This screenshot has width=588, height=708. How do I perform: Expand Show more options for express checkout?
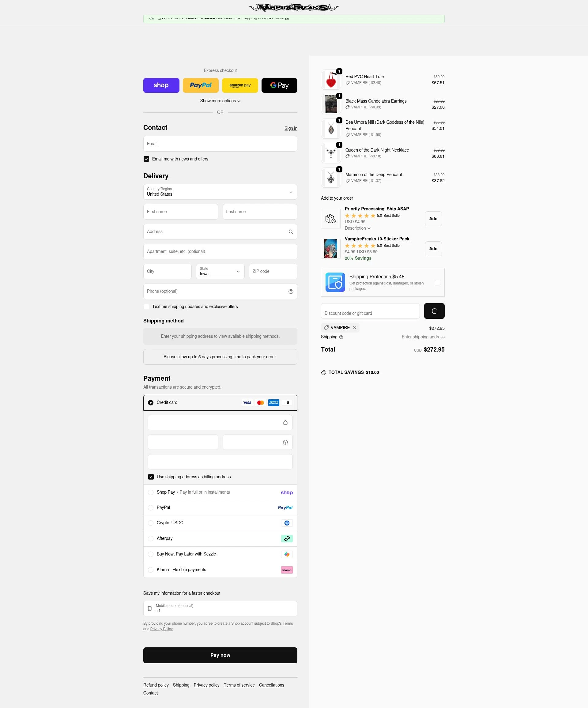(x=220, y=101)
